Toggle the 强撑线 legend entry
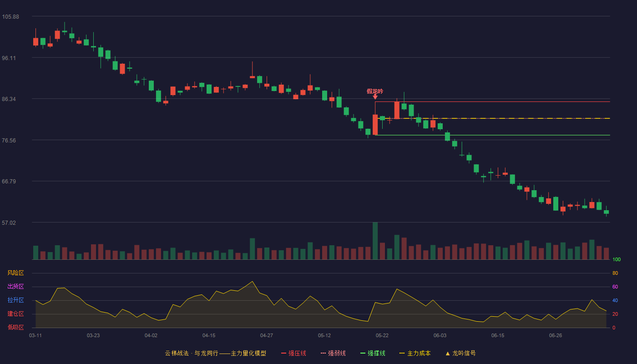Screen dimensions: 637x364 tap(373, 353)
